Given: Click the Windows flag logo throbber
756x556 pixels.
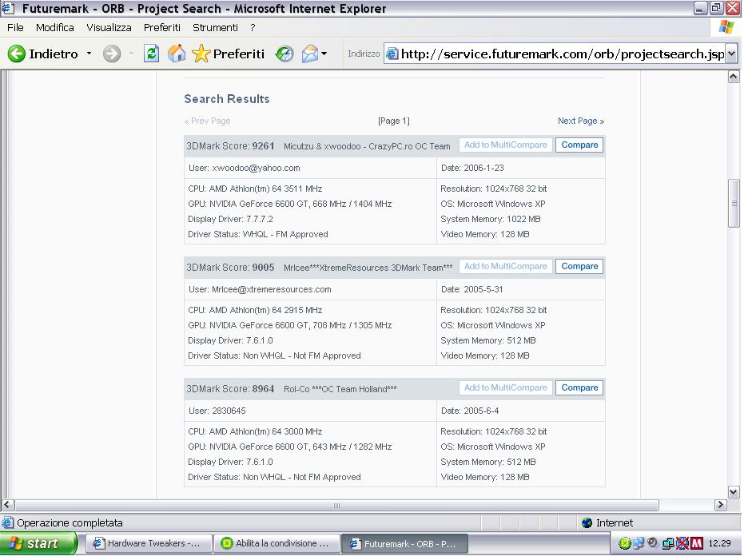Looking at the screenshot, I should (726, 27).
